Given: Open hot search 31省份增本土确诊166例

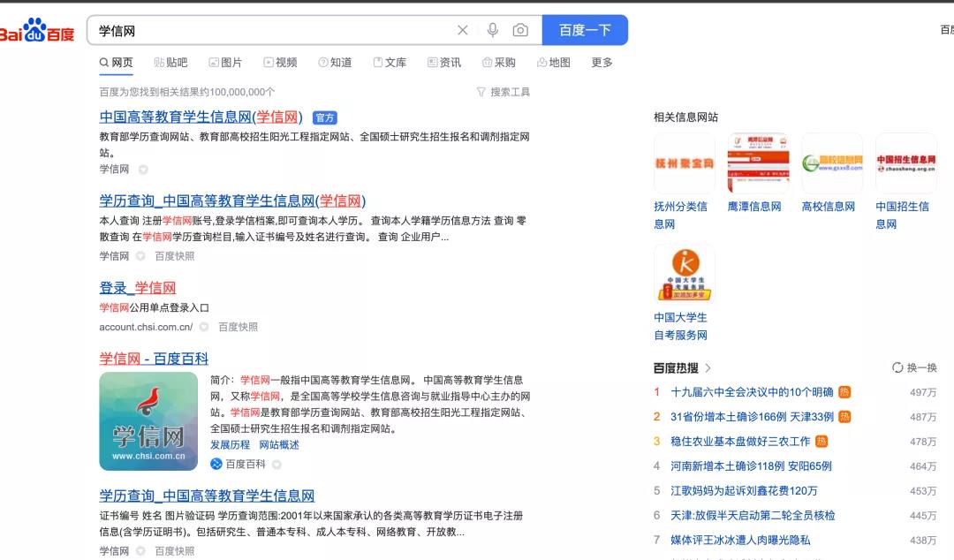Looking at the screenshot, I should 752,417.
